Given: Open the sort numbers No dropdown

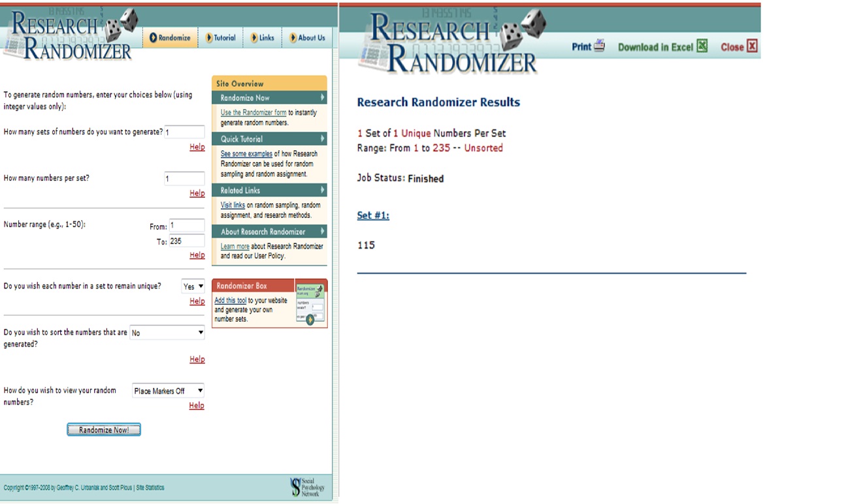Looking at the screenshot, I should point(167,332).
